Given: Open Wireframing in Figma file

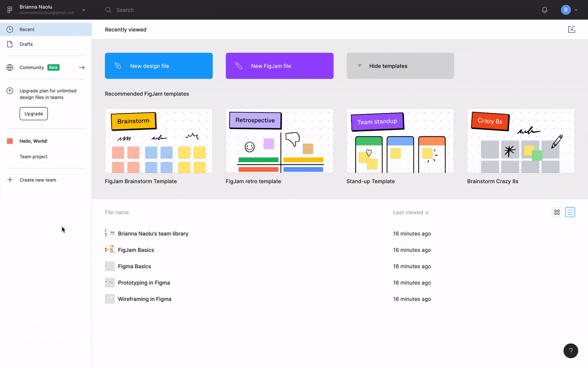Looking at the screenshot, I should 145,299.
